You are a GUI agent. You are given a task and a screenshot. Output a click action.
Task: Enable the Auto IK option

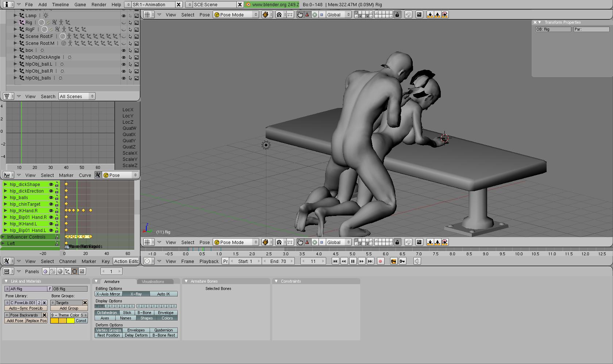[163, 294]
